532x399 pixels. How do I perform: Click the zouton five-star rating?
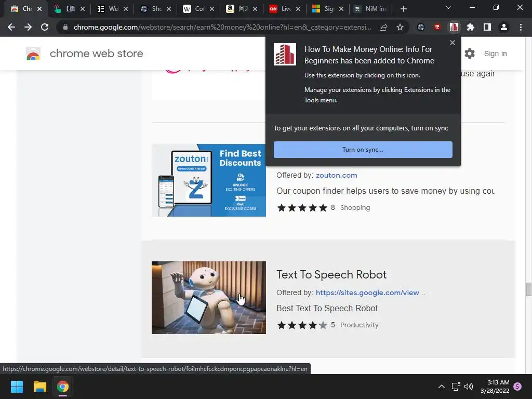[302, 208]
